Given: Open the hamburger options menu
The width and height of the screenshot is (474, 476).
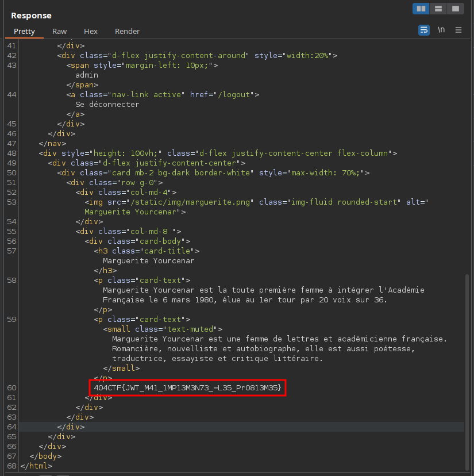Looking at the screenshot, I should 458,30.
